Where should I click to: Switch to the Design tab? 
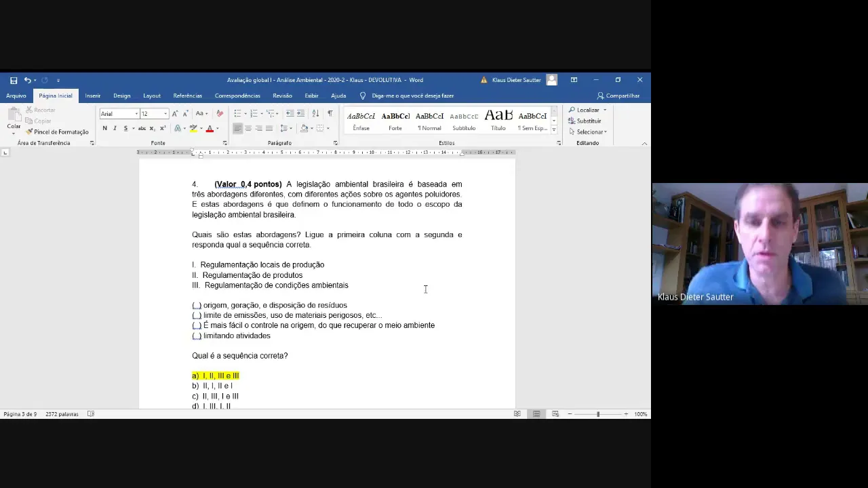(122, 96)
